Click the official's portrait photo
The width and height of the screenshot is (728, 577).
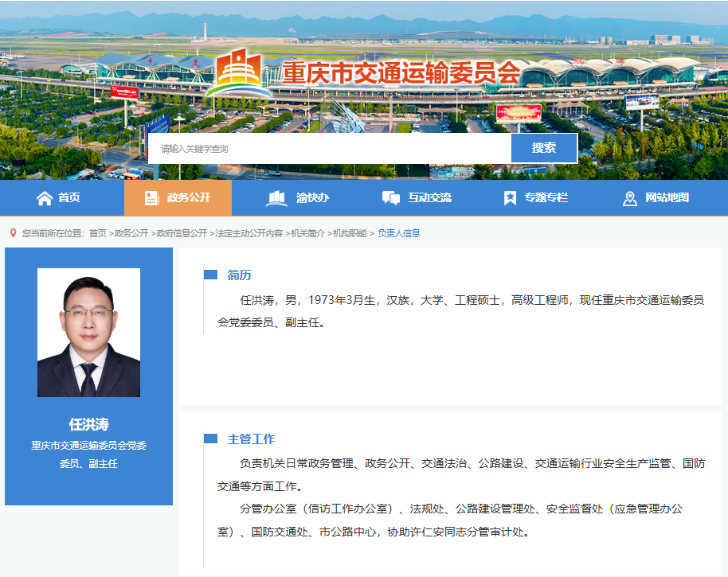[88, 333]
